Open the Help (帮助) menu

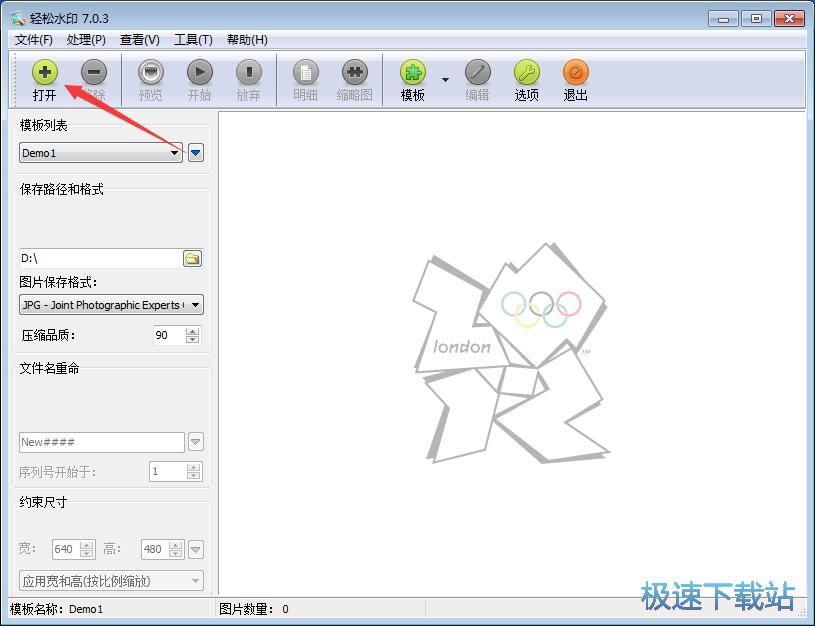[x=247, y=40]
